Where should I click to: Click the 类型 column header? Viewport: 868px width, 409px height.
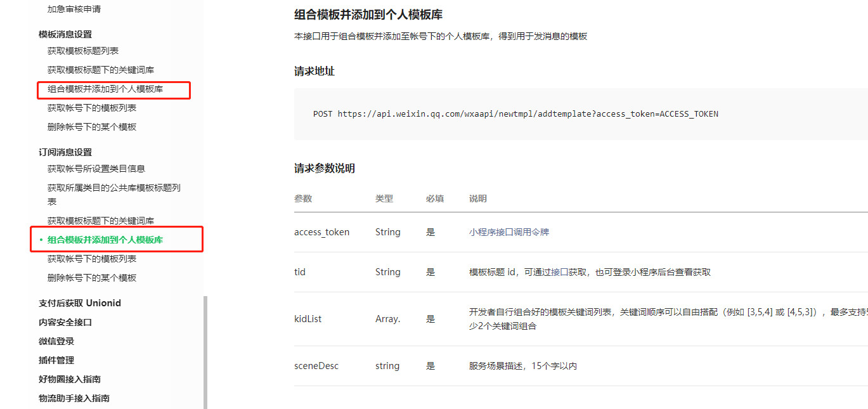click(384, 198)
